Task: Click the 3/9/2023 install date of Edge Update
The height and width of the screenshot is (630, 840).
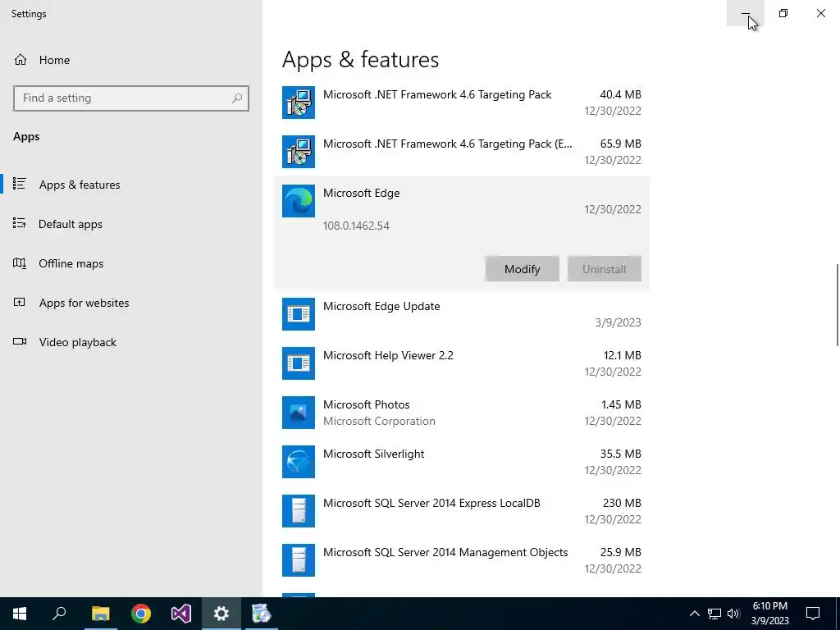Action: pos(619,322)
